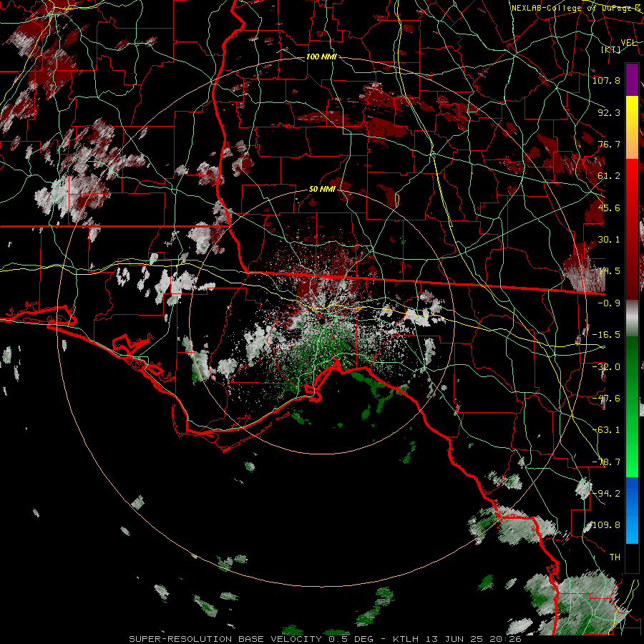The height and width of the screenshot is (644, 644).
Task: Click the blue segment of velocity color bar
Action: 632,510
